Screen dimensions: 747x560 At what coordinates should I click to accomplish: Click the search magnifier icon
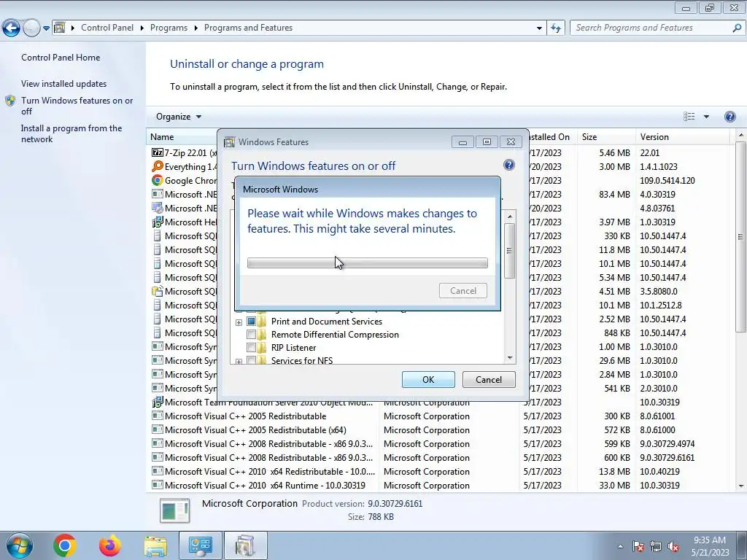(737, 28)
